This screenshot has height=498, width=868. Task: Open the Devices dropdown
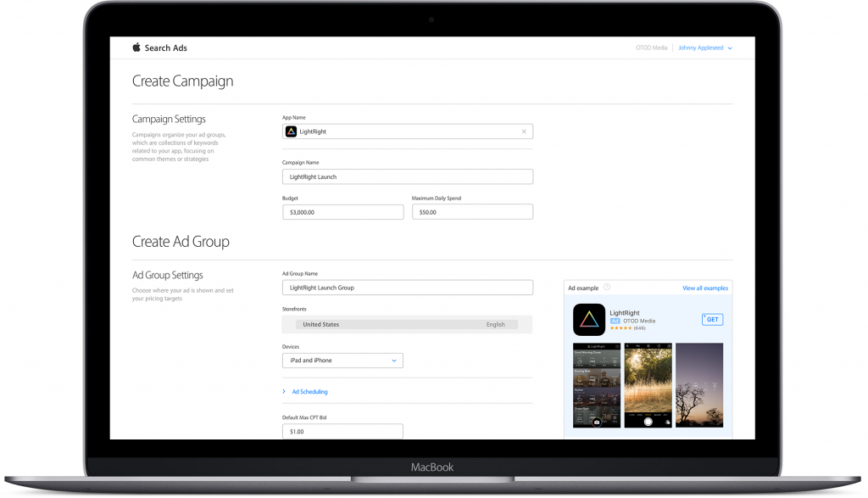click(x=342, y=360)
